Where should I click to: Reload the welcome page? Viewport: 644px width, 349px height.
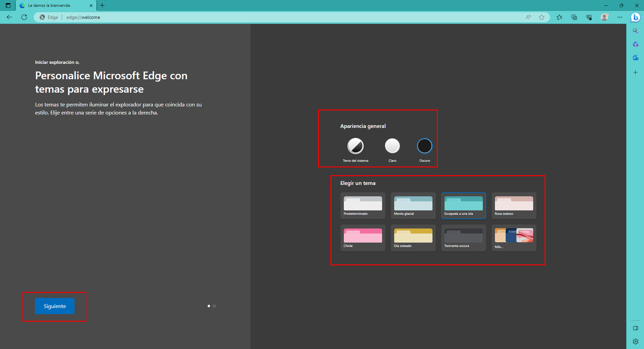[x=24, y=17]
